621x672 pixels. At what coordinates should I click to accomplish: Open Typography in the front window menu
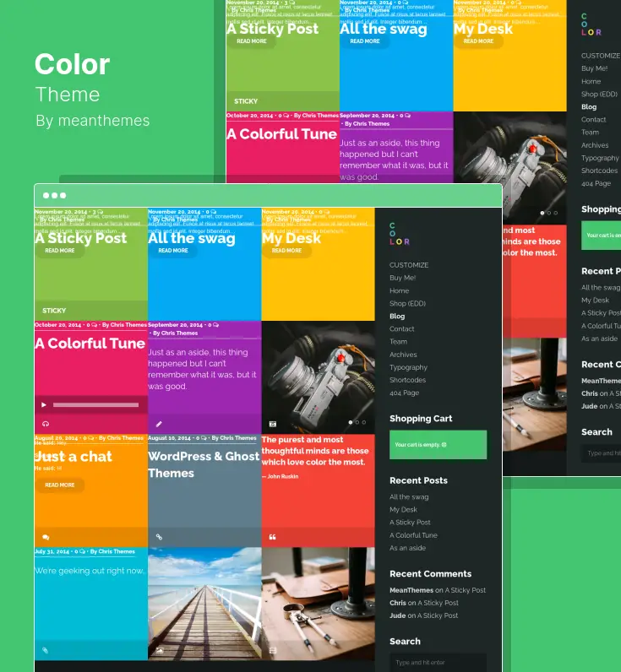coord(408,367)
